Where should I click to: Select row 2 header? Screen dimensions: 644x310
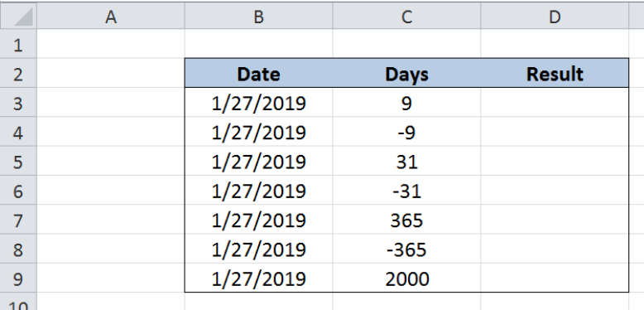click(18, 73)
